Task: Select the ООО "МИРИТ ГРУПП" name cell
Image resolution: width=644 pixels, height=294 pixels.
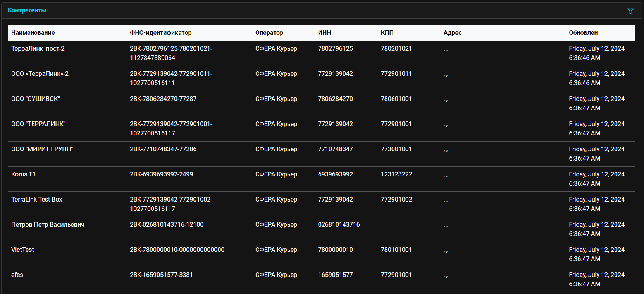Action: [x=42, y=149]
